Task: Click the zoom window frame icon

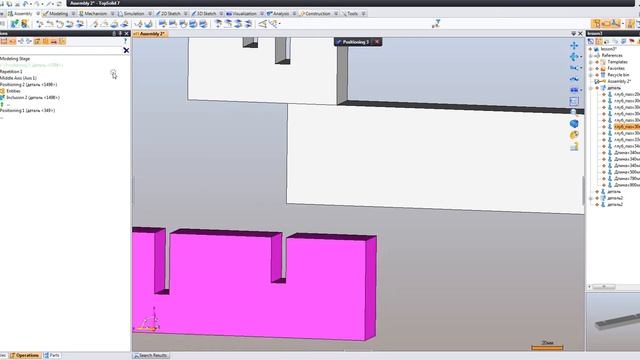Action: (574, 101)
